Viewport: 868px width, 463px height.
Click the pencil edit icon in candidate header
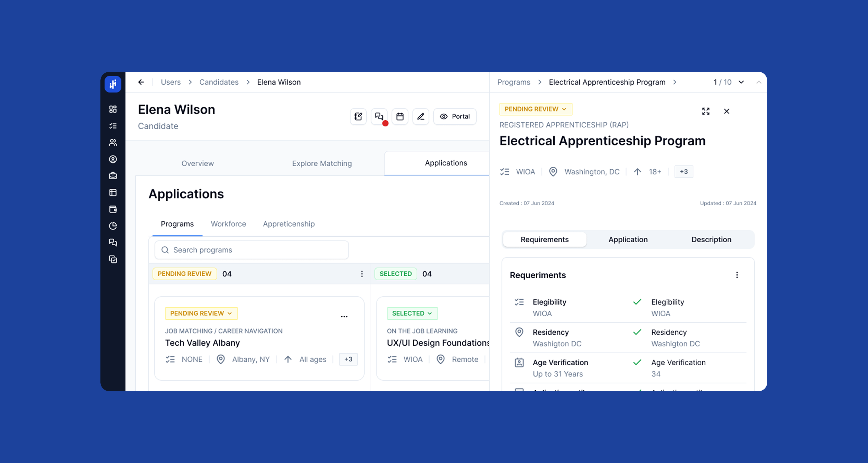421,116
